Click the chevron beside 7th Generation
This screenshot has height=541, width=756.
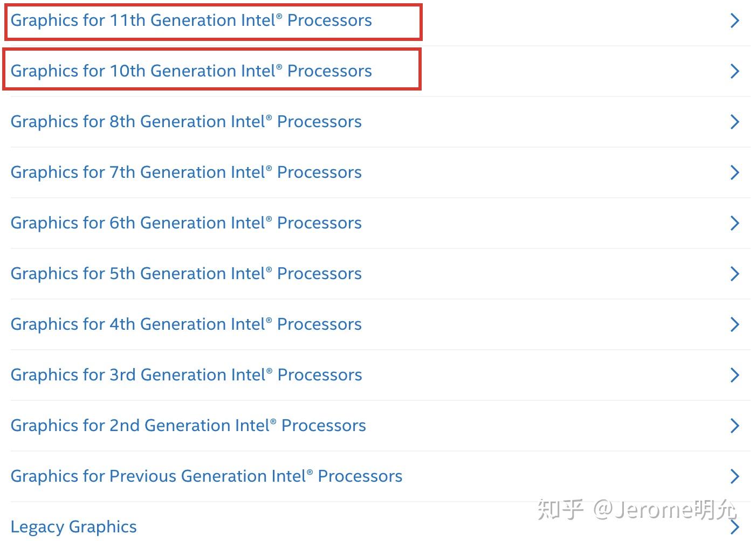click(x=734, y=172)
